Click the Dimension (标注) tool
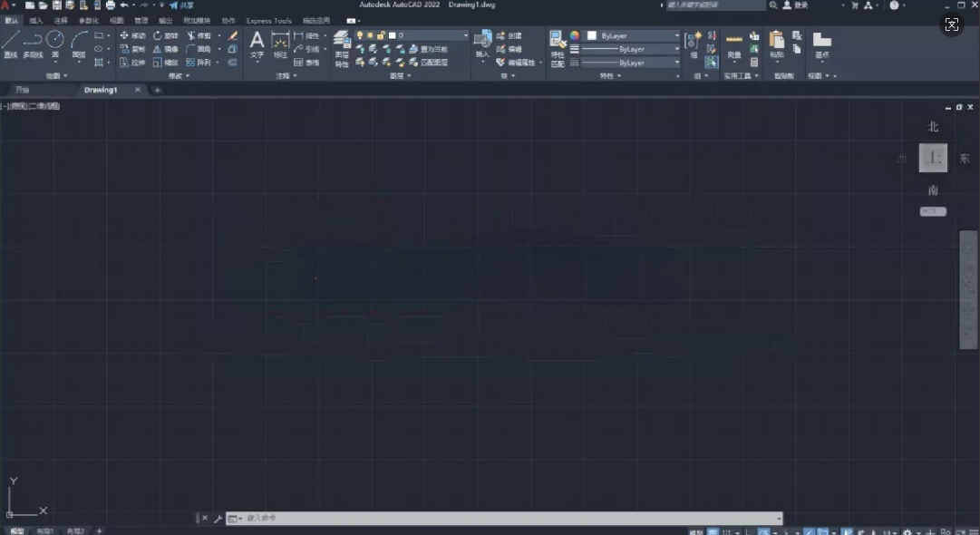980x535 pixels. [280, 44]
